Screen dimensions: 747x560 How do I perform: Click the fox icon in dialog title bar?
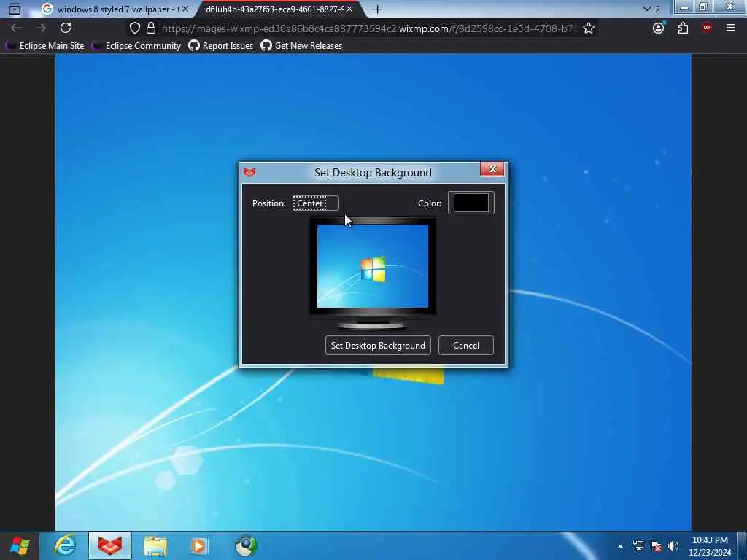249,172
